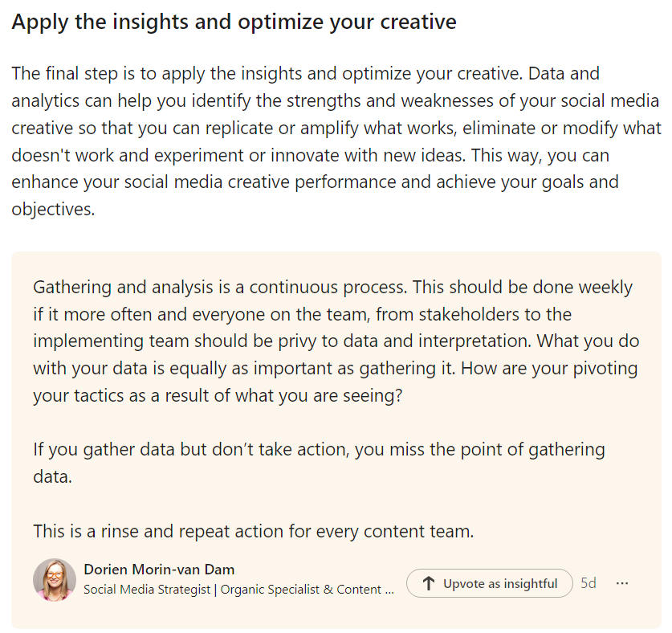Click Dorien Morin-van Dam's profile photo
The height and width of the screenshot is (633, 672).
(x=55, y=579)
